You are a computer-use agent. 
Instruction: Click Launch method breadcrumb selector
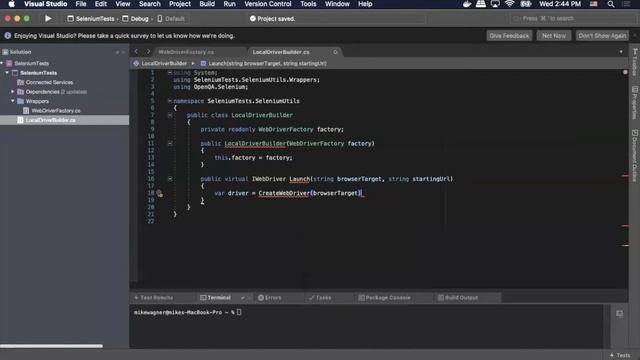pyautogui.click(x=263, y=63)
